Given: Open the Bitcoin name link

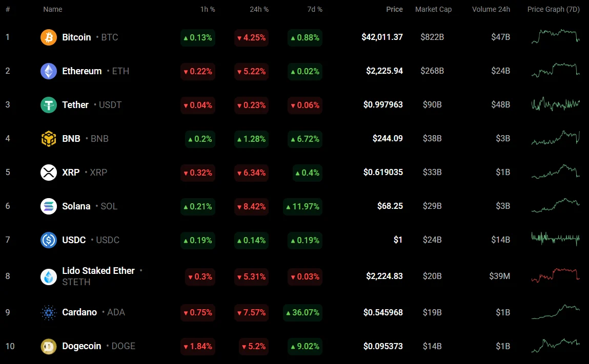Looking at the screenshot, I should click(x=76, y=37).
